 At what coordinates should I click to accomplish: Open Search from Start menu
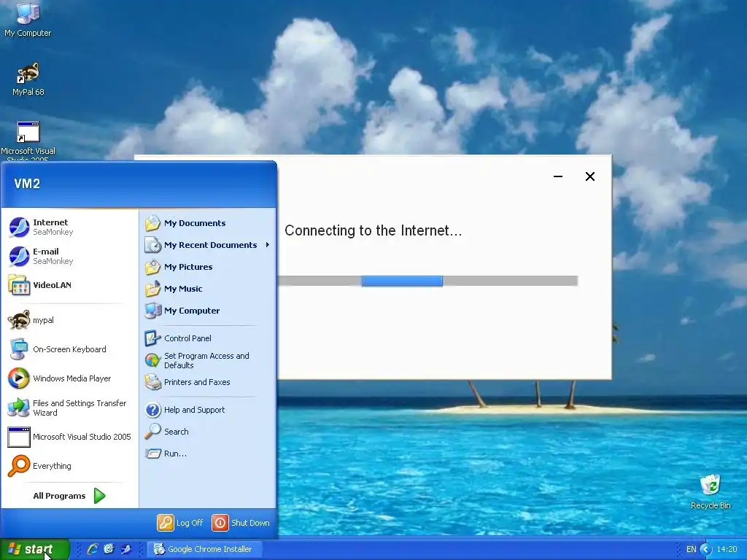(x=207, y=432)
